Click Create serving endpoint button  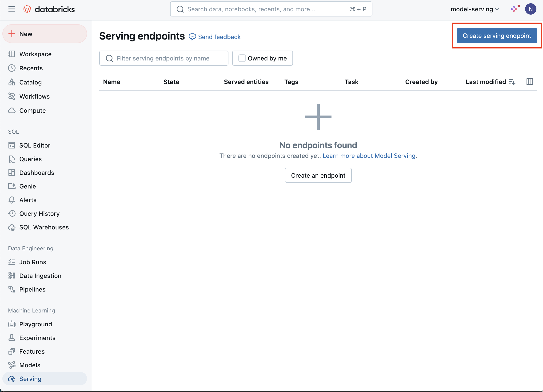497,36
